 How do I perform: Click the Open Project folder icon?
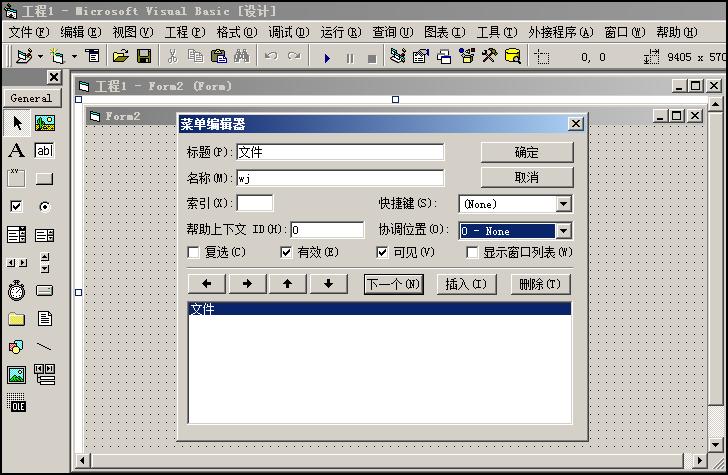[x=121, y=56]
